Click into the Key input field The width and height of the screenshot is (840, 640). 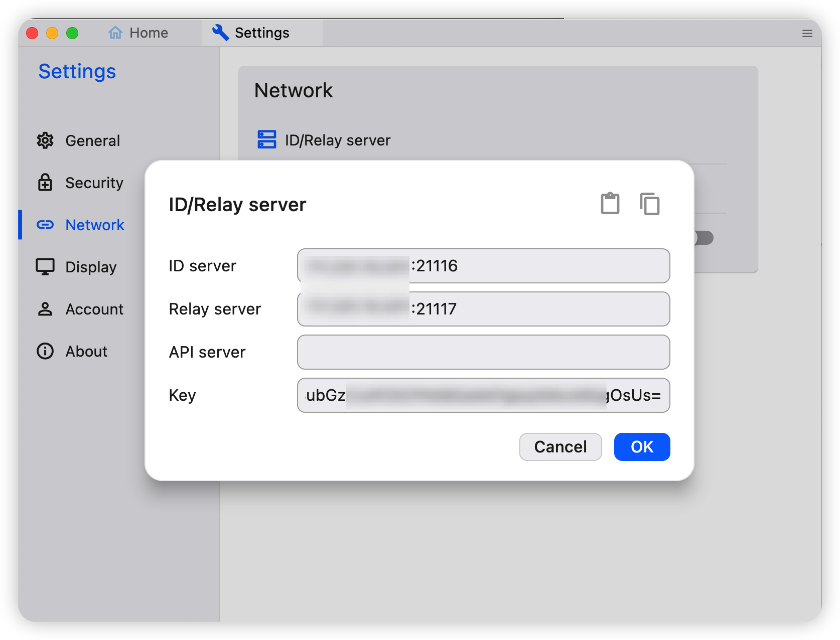coord(483,395)
